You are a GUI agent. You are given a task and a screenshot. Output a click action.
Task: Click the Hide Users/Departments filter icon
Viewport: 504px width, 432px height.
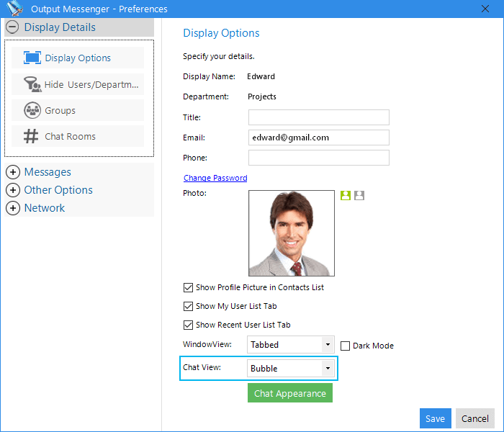pos(32,84)
